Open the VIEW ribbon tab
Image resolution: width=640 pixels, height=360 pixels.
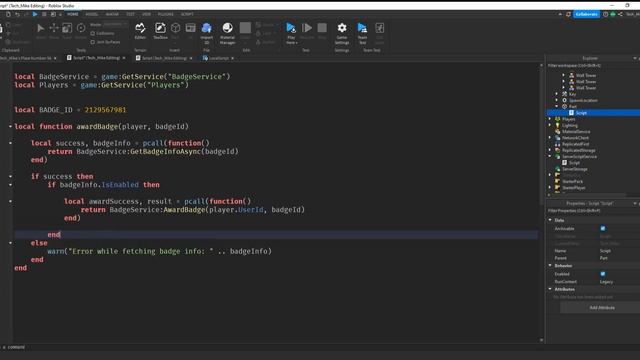pos(146,14)
